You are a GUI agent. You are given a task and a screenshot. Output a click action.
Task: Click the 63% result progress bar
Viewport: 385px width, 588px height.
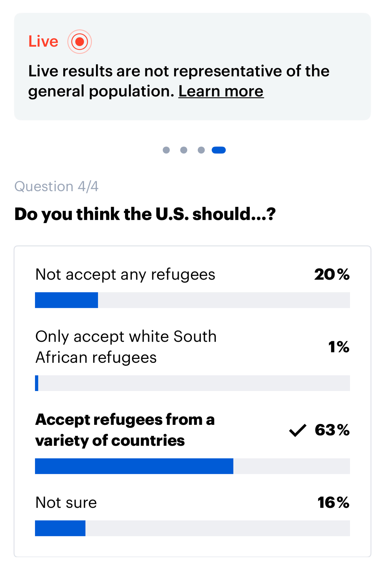(192, 466)
